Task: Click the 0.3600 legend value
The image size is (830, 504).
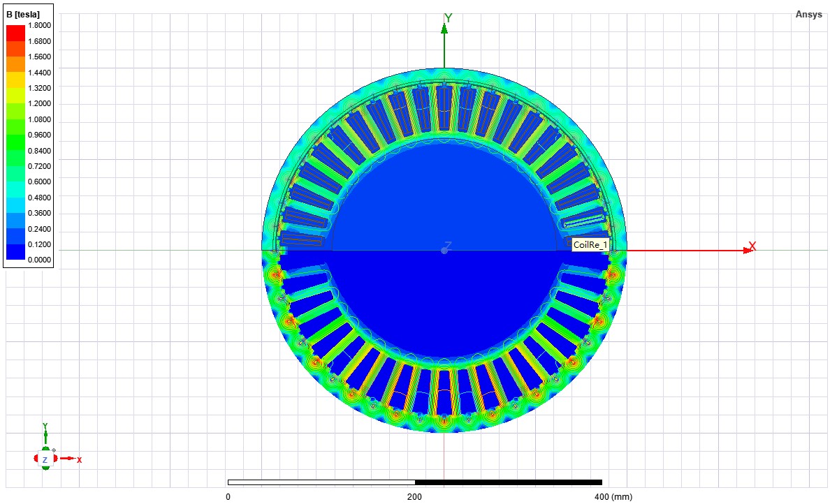Action: [x=40, y=213]
